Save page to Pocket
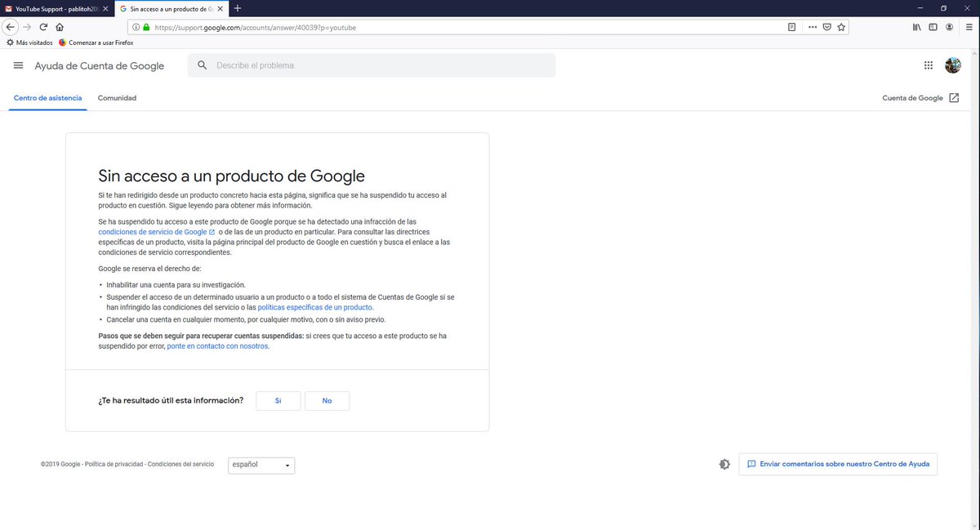Image resolution: width=980 pixels, height=530 pixels. (x=826, y=27)
